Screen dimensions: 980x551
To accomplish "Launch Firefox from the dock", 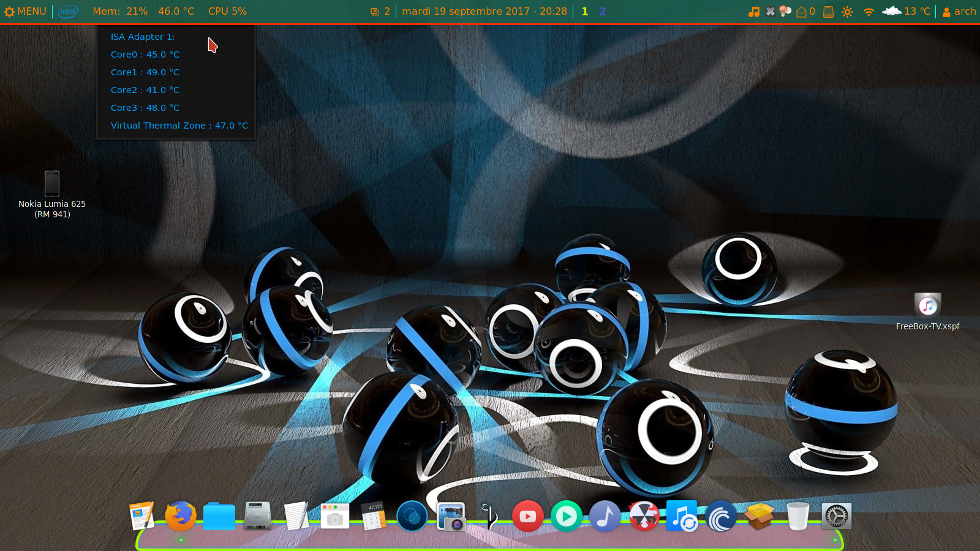I will 181,516.
